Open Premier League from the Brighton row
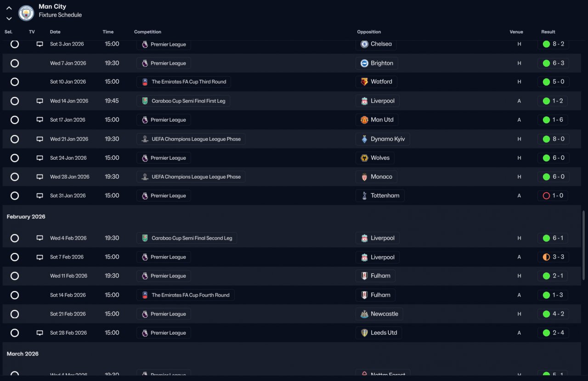This screenshot has height=381, width=588. click(x=164, y=63)
